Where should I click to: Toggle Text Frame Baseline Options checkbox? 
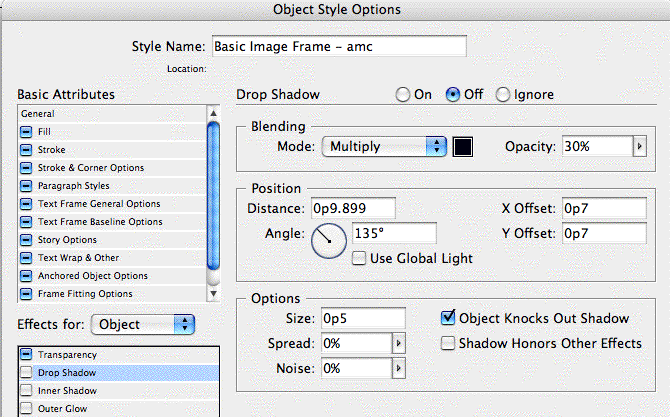pos(26,222)
